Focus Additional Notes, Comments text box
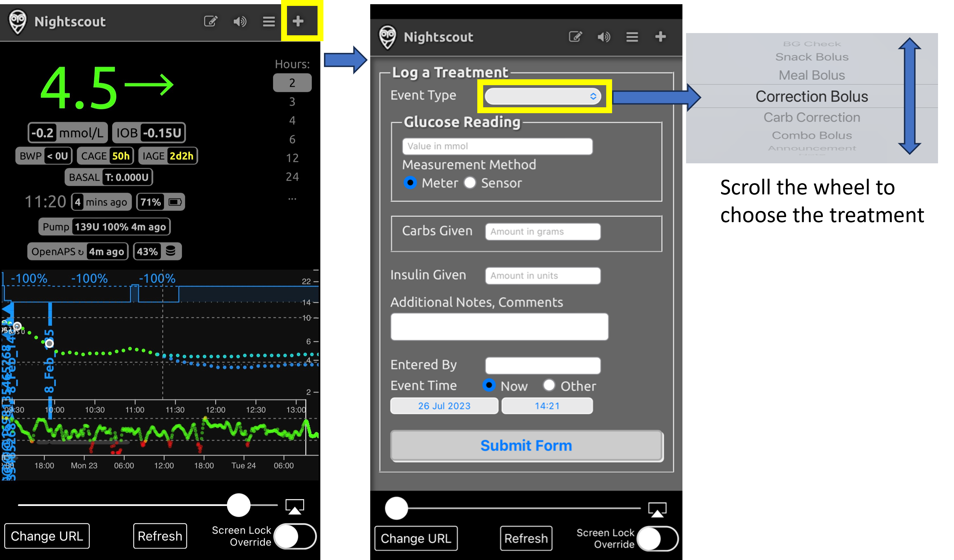This screenshot has width=954, height=560. 499,327
